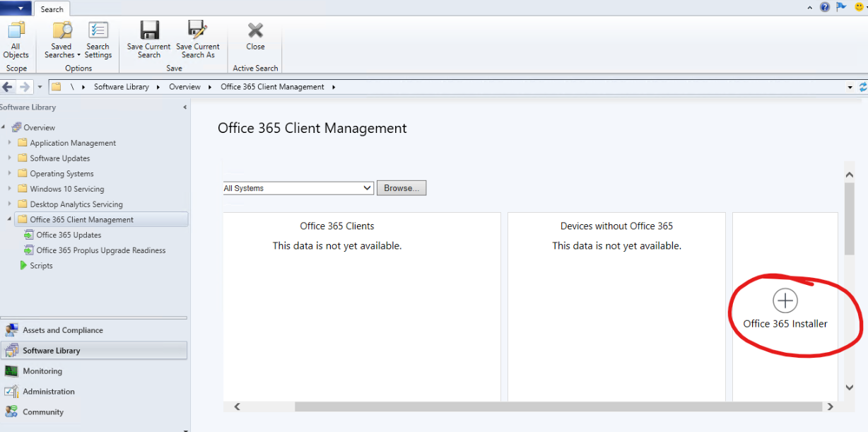
Task: Click the All Objects scope icon
Action: tap(16, 31)
